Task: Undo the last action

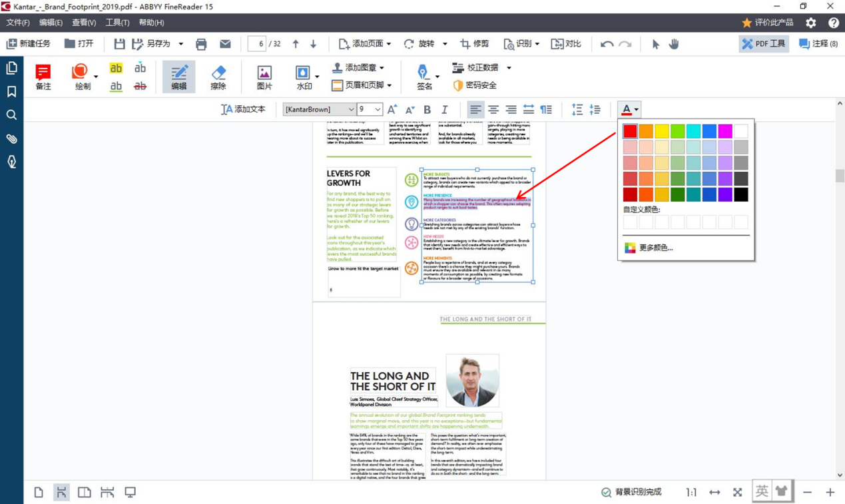Action: [607, 44]
